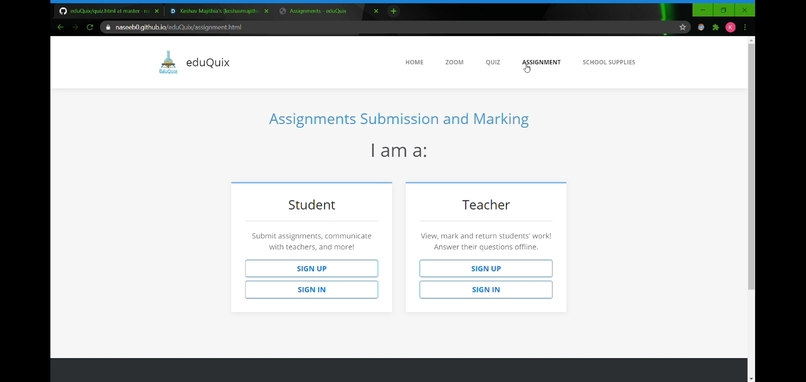
Task: Click the 'View, mark and return students' work!' text
Action: coord(486,236)
